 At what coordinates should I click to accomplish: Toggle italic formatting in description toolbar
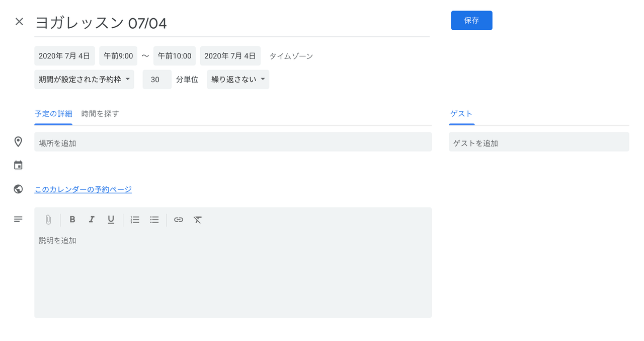coord(92,220)
